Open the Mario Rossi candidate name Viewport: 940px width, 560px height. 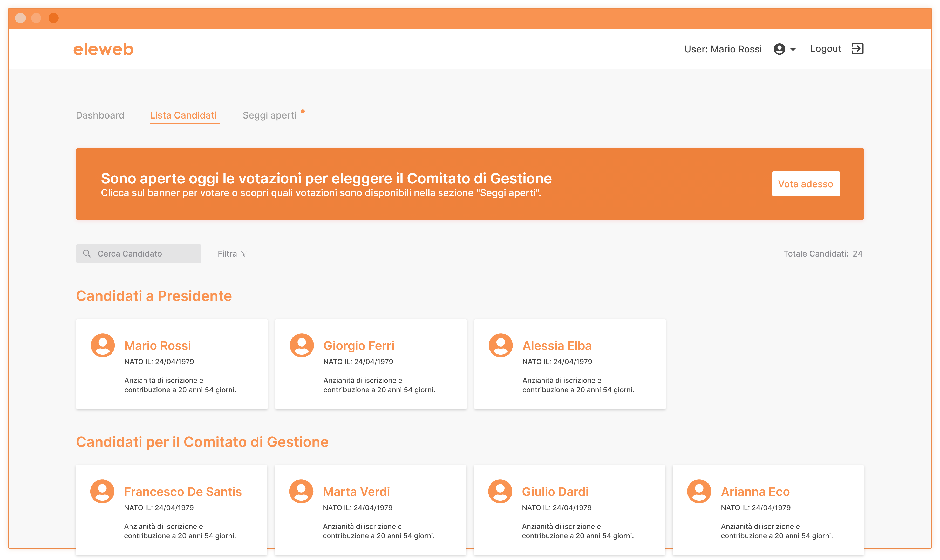click(158, 345)
